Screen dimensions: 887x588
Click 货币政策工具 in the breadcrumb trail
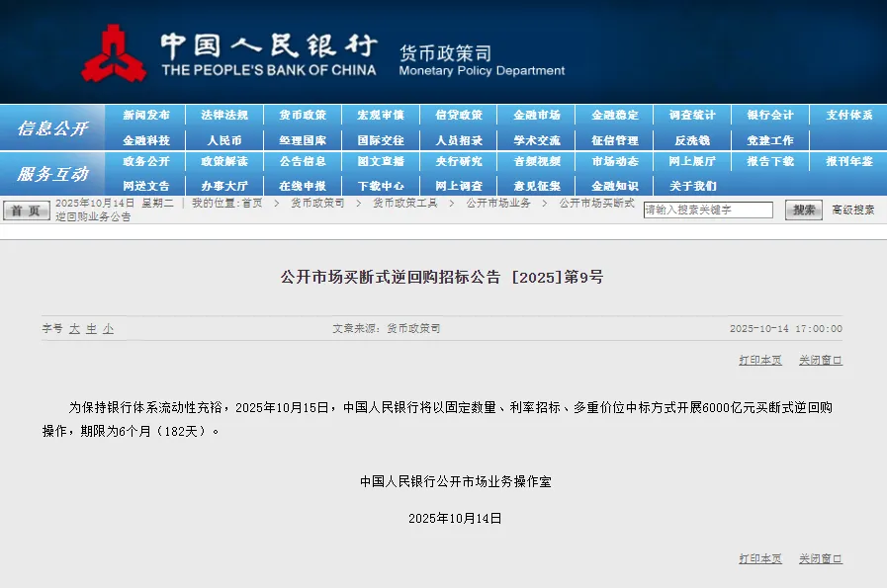404,204
